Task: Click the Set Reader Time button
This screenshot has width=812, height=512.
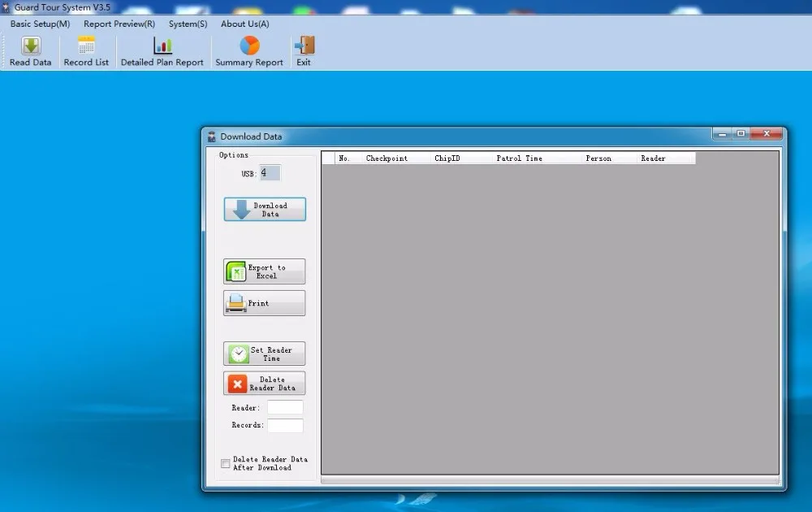Action: (265, 354)
